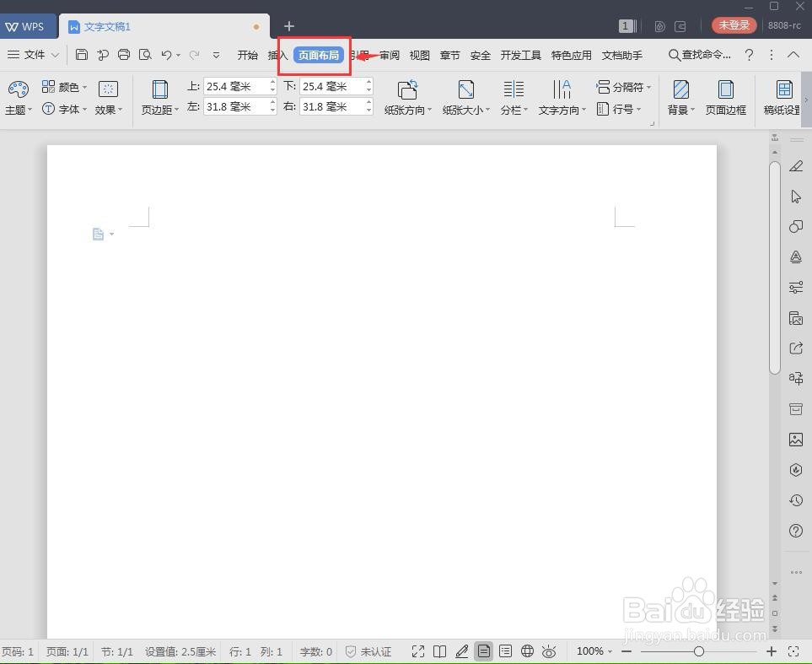Expand the 字体 theme fonts dropdown
The image size is (812, 664).
pyautogui.click(x=85, y=110)
